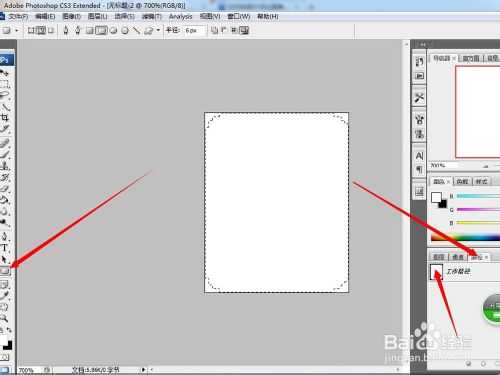
Task: Choose the Ellipse shape in options bar
Action: coord(125,31)
